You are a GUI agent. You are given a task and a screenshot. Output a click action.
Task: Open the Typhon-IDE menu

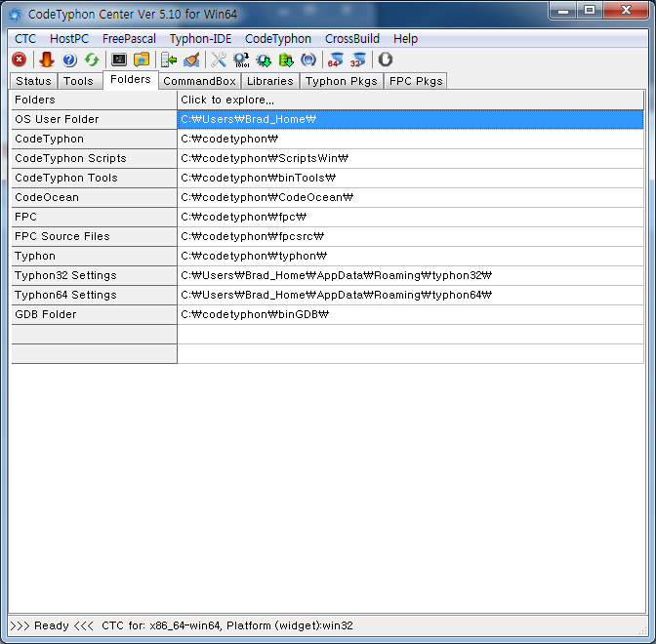(x=200, y=39)
